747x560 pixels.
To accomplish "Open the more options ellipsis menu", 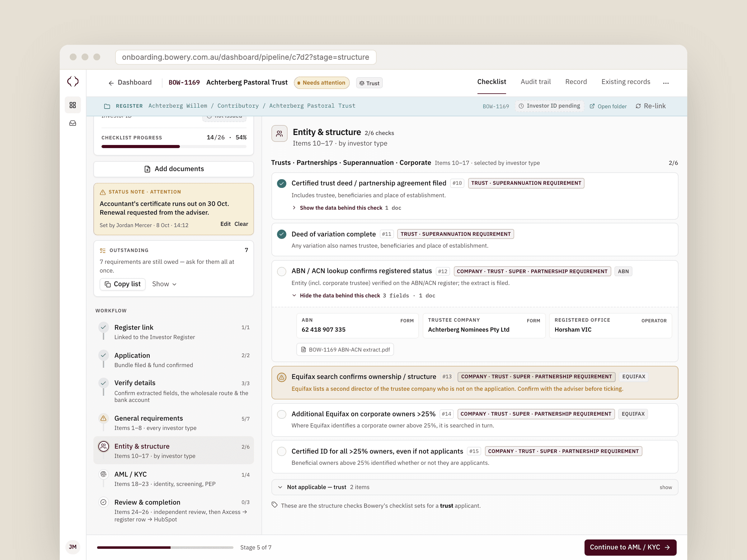I will click(666, 83).
